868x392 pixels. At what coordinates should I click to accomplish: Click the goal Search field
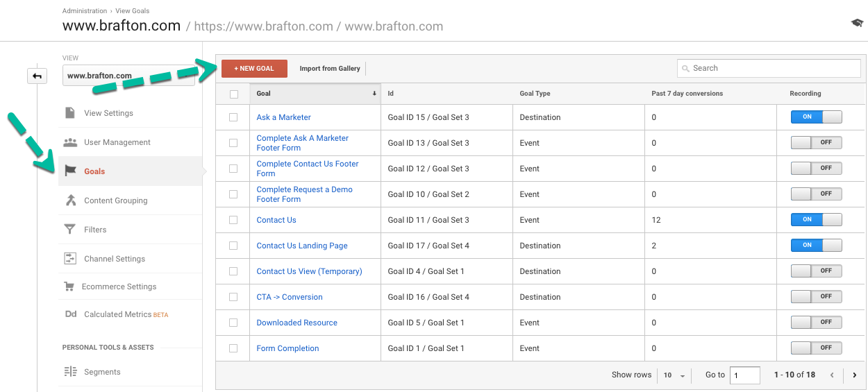769,68
